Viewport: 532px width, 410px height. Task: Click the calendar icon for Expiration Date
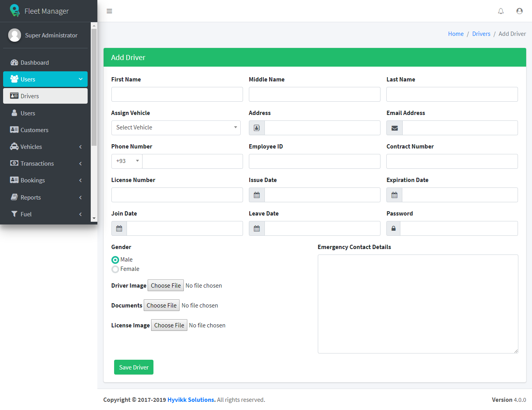coord(395,195)
